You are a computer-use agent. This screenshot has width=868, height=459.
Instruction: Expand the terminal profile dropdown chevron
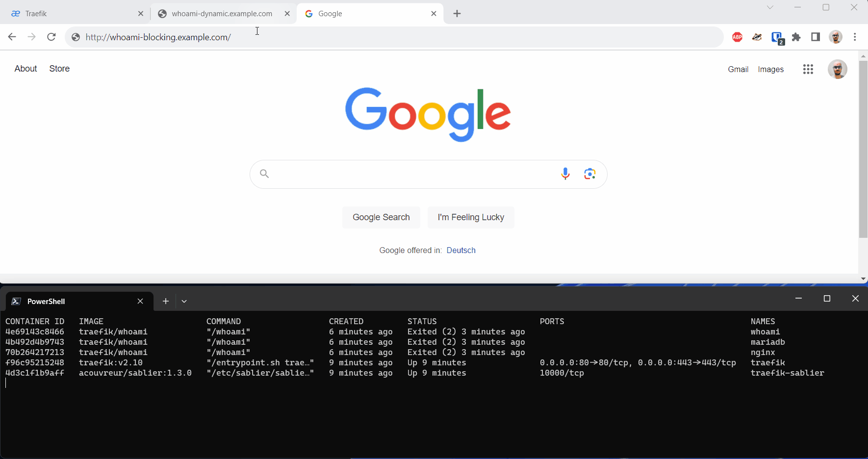point(184,301)
